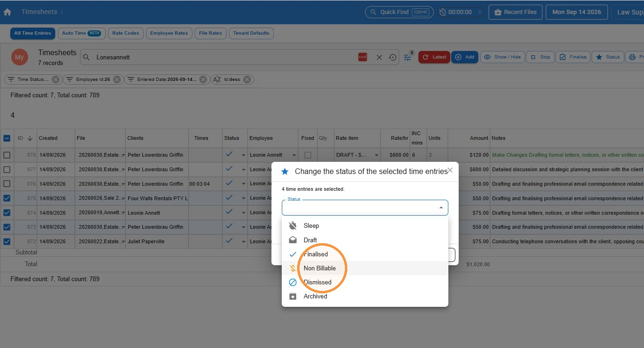The height and width of the screenshot is (348, 644).
Task: Open the Employee Rates tab
Action: (169, 33)
